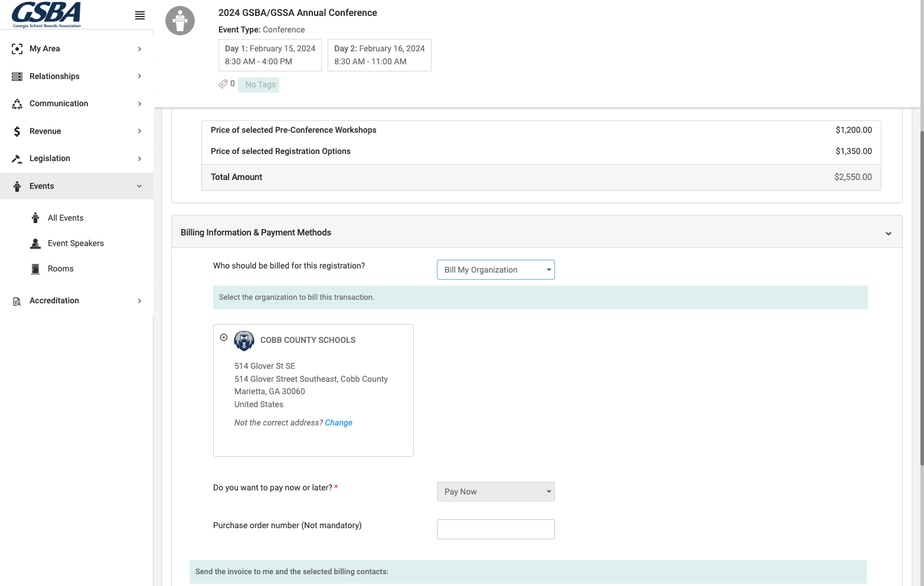924x586 pixels.
Task: Go to Rooms submenu item
Action: (61, 269)
